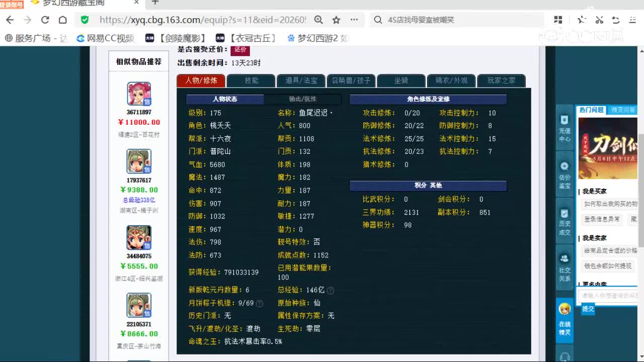Click price ¥9388.00 listing
Screen dimensions: 644x362
click(139, 190)
